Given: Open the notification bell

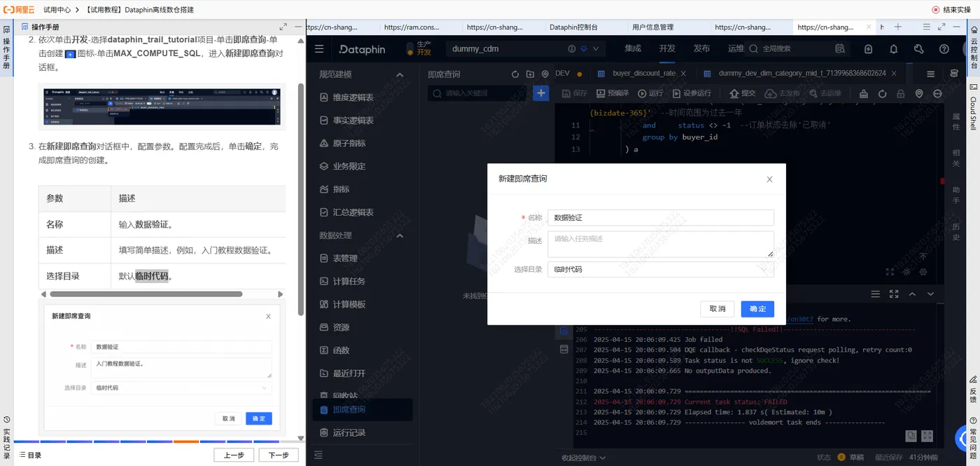Looking at the screenshot, I should [x=894, y=49].
